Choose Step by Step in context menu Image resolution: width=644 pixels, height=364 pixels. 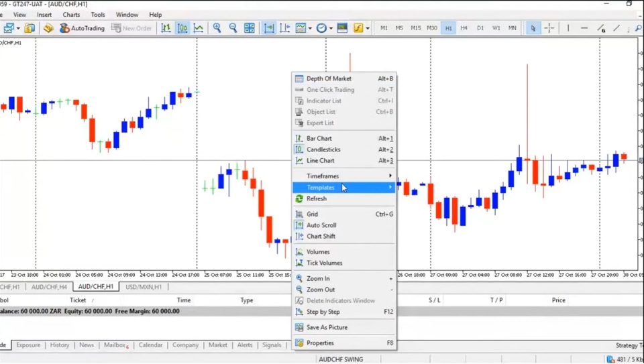[344, 312]
